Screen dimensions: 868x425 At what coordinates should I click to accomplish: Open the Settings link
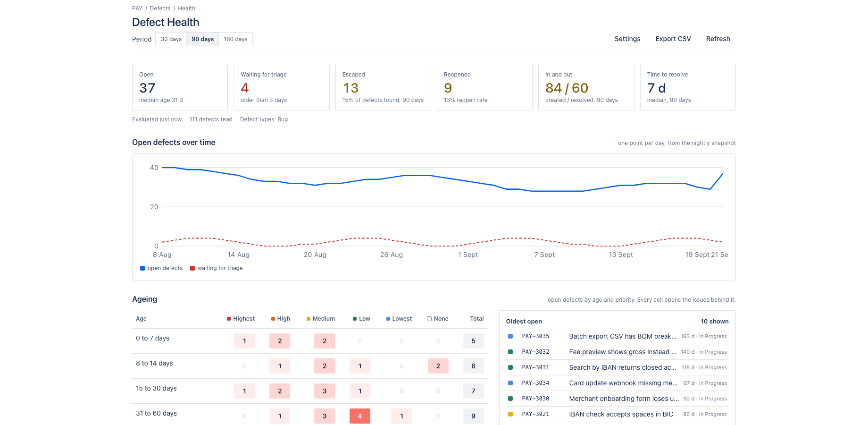click(x=627, y=39)
